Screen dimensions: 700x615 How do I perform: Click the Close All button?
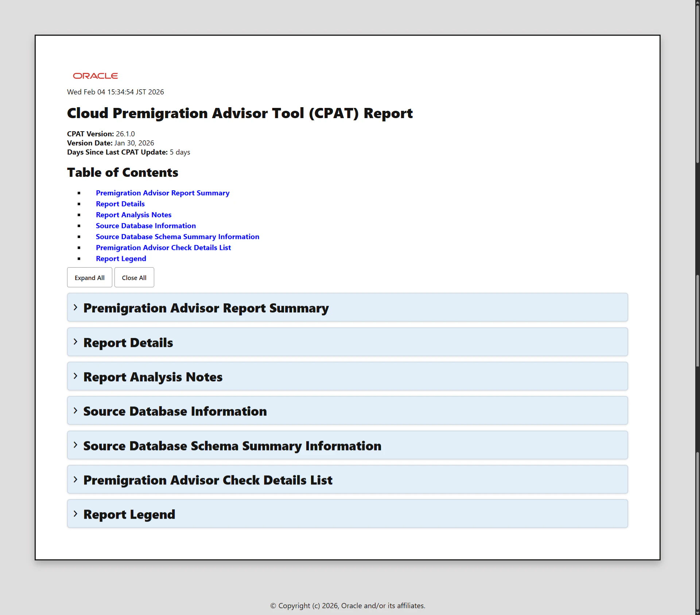pyautogui.click(x=134, y=277)
